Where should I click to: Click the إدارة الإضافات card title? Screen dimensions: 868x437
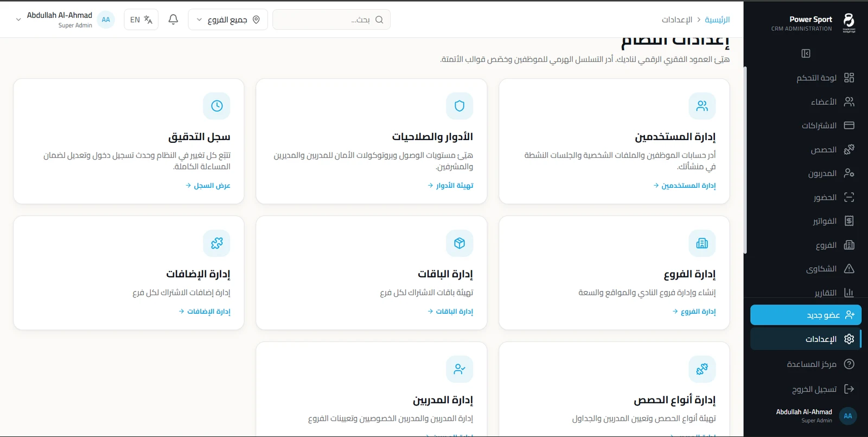[198, 274]
